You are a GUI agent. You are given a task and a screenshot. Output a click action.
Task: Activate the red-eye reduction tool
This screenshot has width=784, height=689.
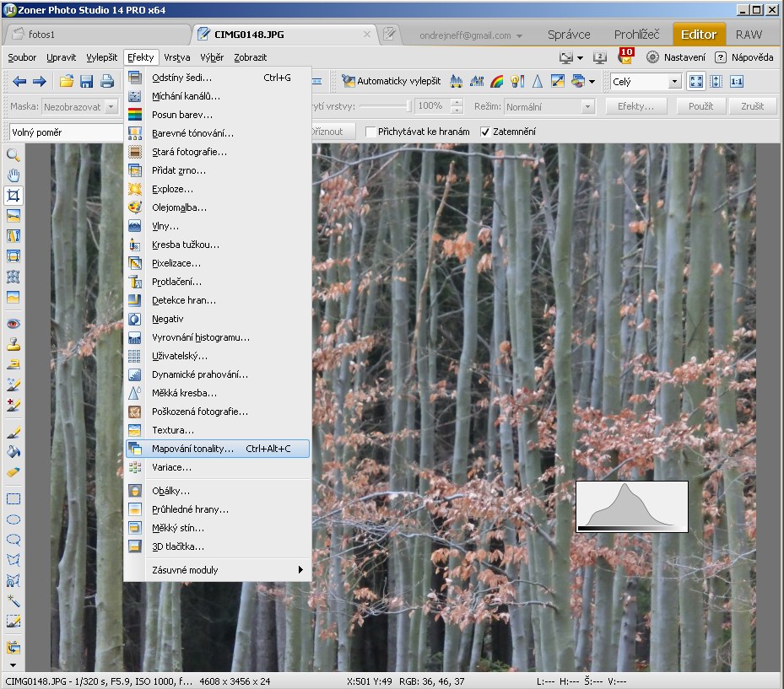tap(13, 324)
